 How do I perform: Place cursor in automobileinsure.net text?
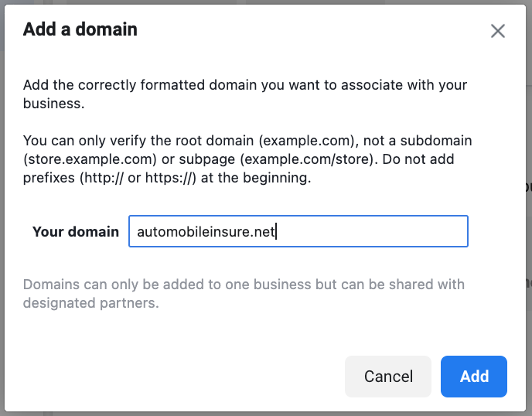[x=206, y=232]
